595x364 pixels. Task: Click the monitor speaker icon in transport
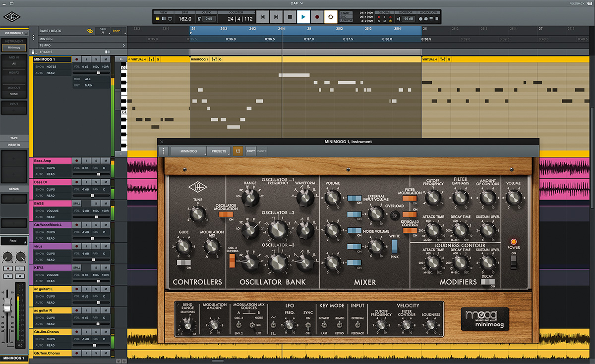[398, 19]
